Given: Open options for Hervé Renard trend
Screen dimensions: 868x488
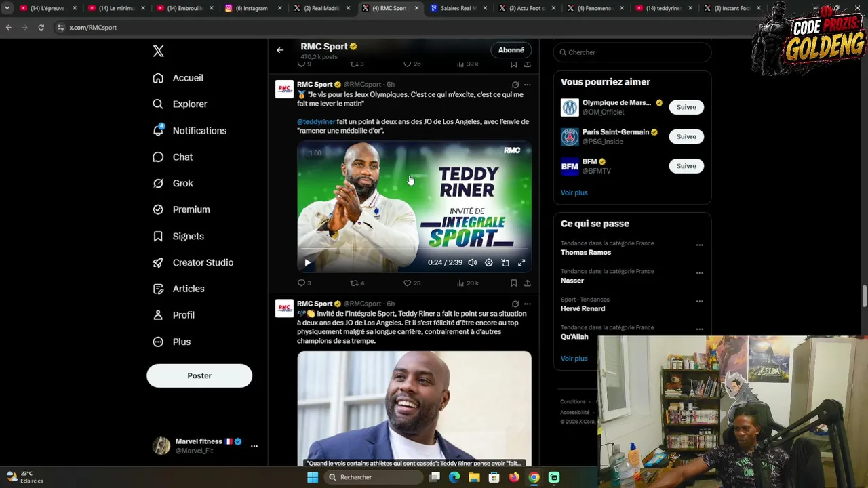Looking at the screenshot, I should click(x=699, y=302).
